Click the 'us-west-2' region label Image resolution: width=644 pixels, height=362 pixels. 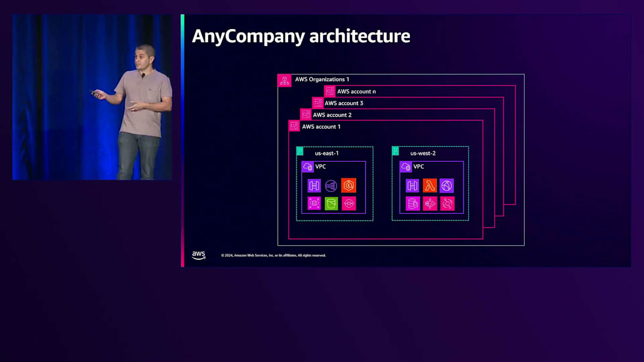pyautogui.click(x=423, y=153)
